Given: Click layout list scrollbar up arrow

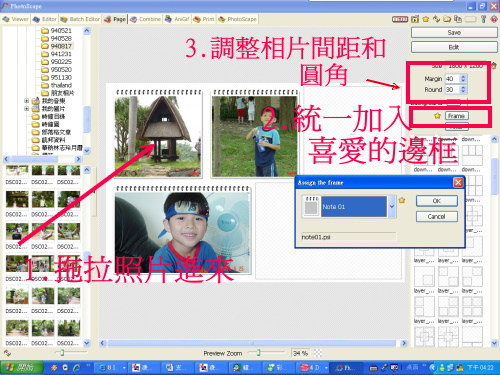Looking at the screenshot, I should (494, 139).
